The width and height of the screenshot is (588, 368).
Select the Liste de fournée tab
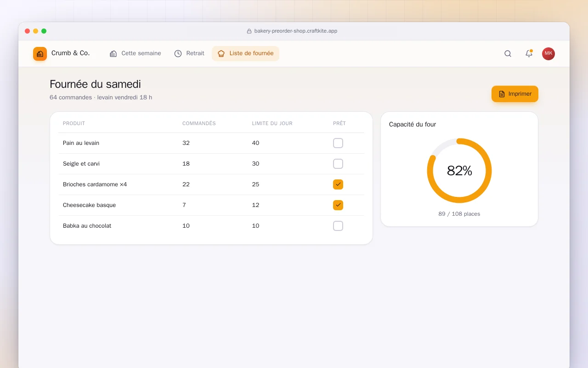[245, 53]
